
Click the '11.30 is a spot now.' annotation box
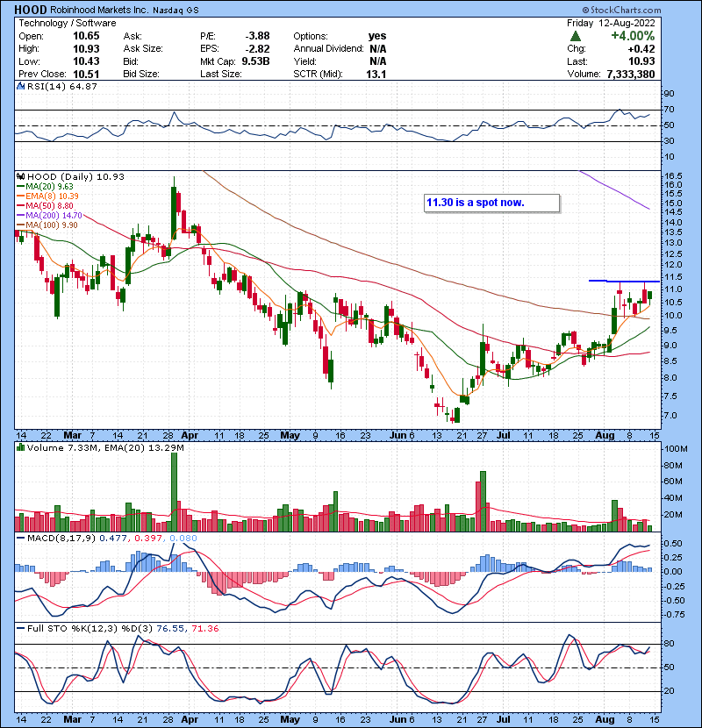pos(491,203)
